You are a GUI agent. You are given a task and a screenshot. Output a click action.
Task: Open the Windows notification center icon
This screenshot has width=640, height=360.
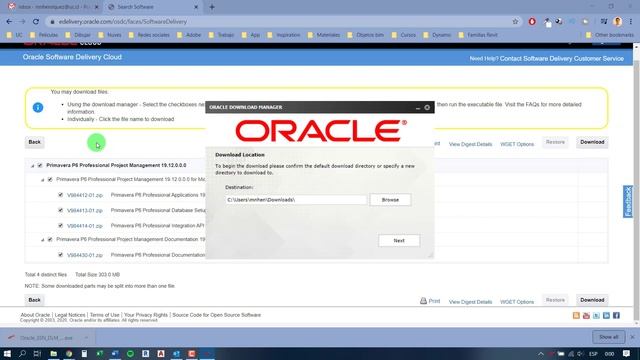coord(627,353)
